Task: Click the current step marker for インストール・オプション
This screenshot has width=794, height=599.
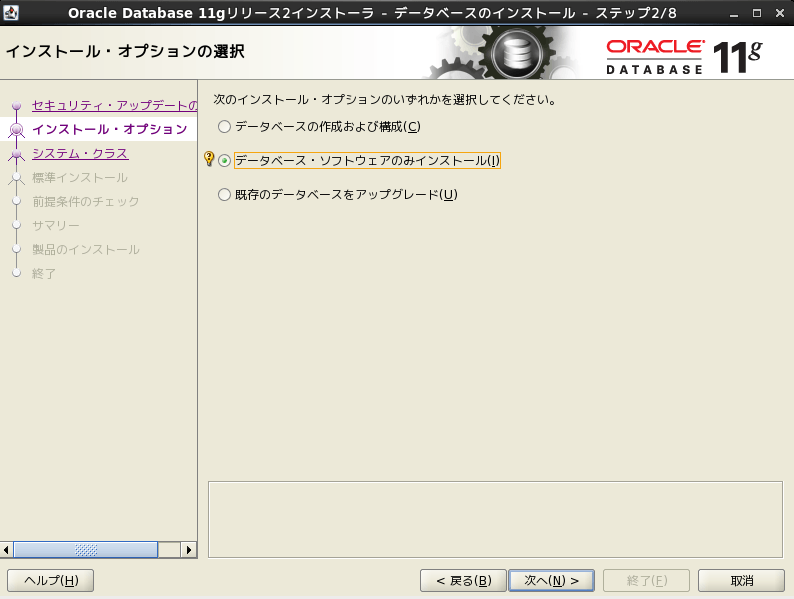Action: (16, 130)
